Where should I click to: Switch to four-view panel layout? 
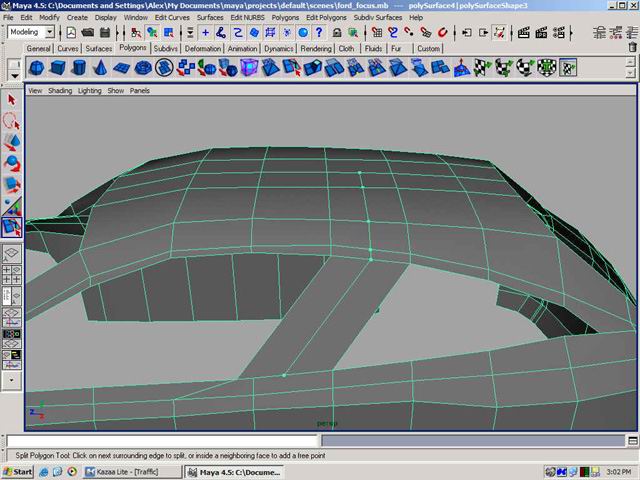coord(12,275)
